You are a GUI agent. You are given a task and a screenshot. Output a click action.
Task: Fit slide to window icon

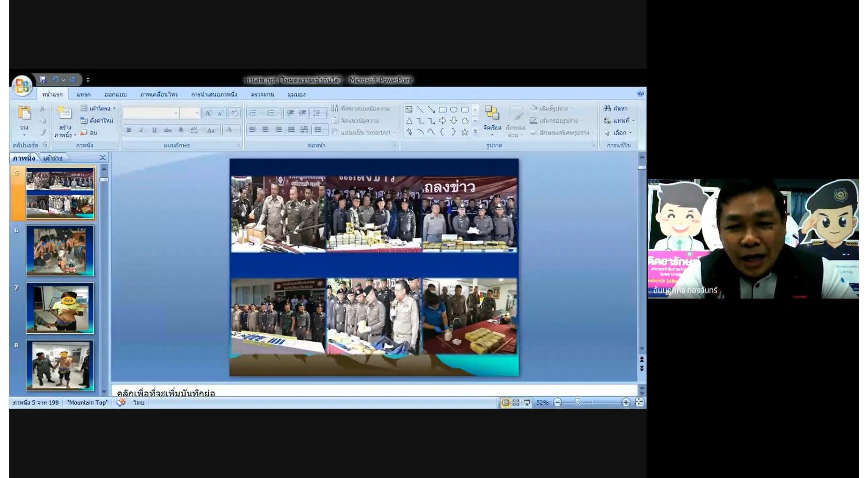(x=639, y=402)
